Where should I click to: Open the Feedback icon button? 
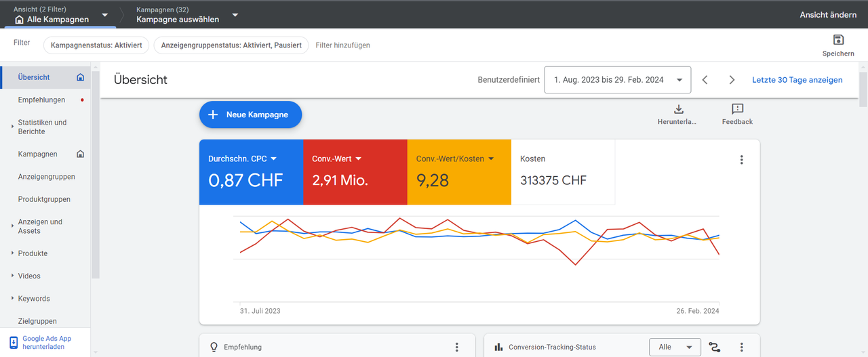737,109
